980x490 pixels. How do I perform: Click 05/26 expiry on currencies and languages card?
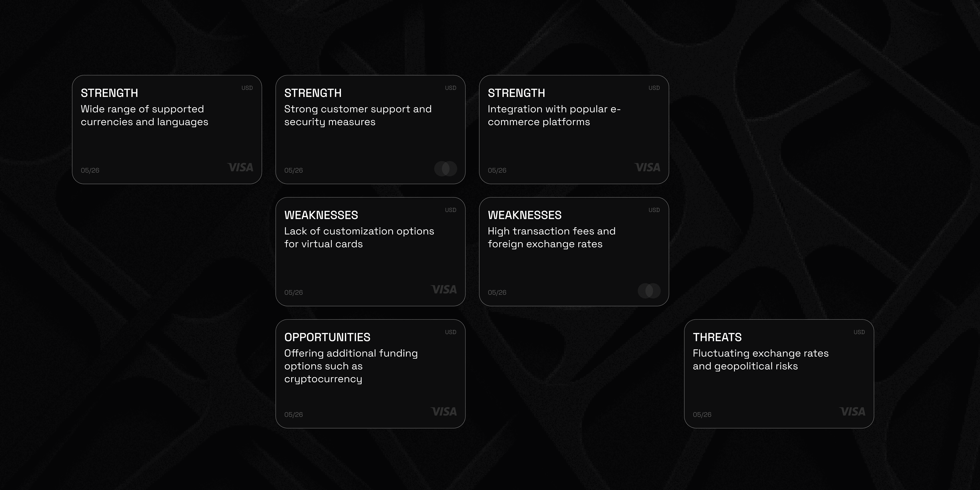(x=90, y=170)
